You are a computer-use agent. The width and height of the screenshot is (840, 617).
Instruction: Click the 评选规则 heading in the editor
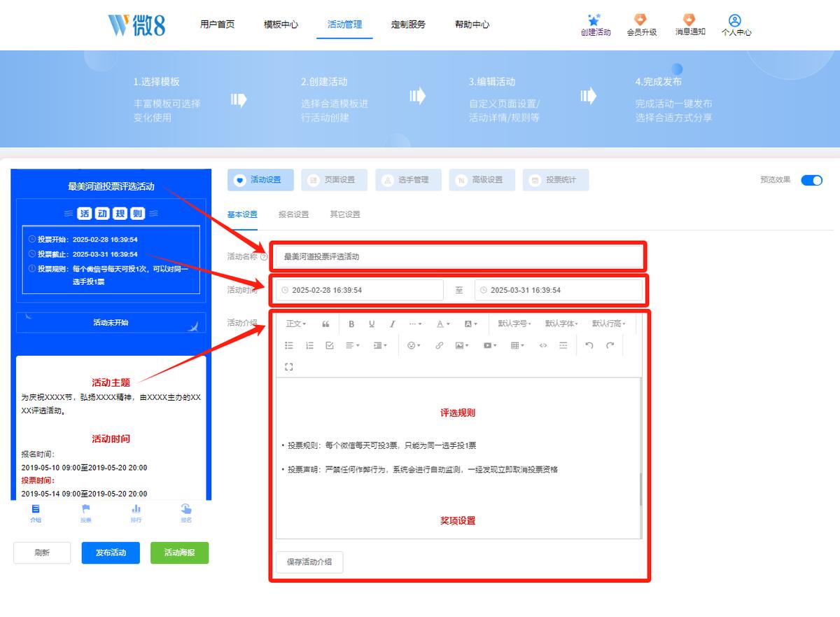coord(458,413)
